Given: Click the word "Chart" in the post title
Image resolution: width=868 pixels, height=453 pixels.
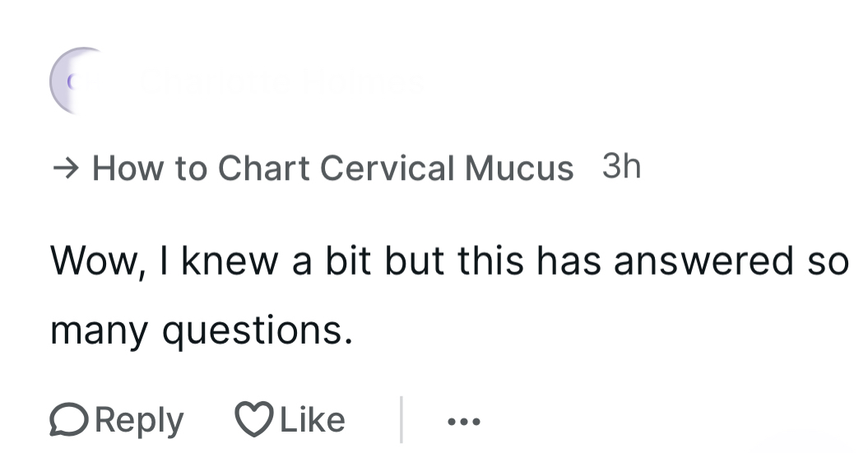Looking at the screenshot, I should [x=263, y=169].
